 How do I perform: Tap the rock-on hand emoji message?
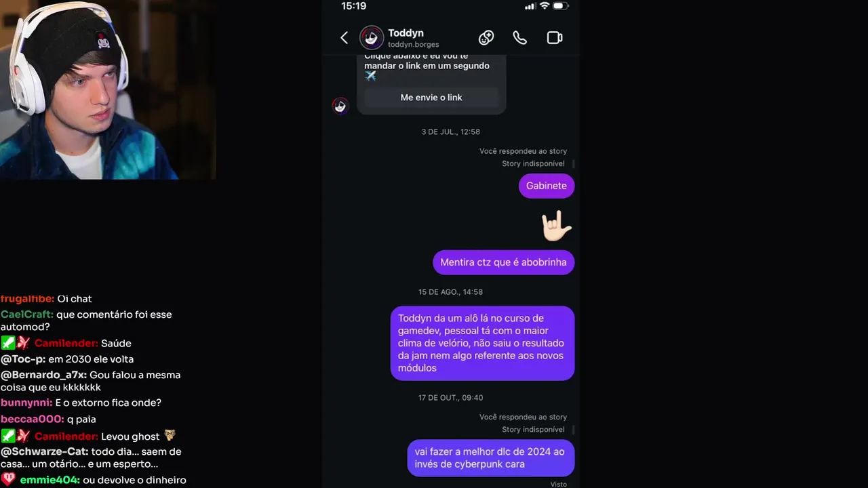556,226
